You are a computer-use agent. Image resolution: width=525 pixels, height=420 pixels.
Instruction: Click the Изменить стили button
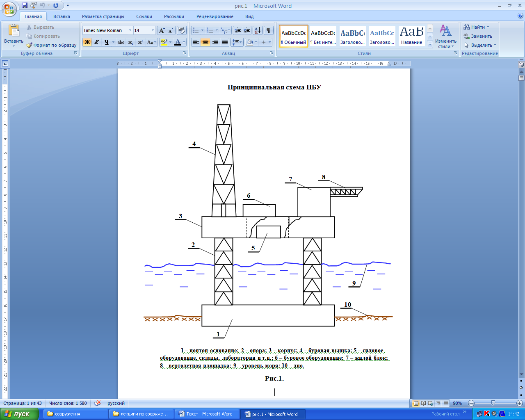(x=446, y=37)
